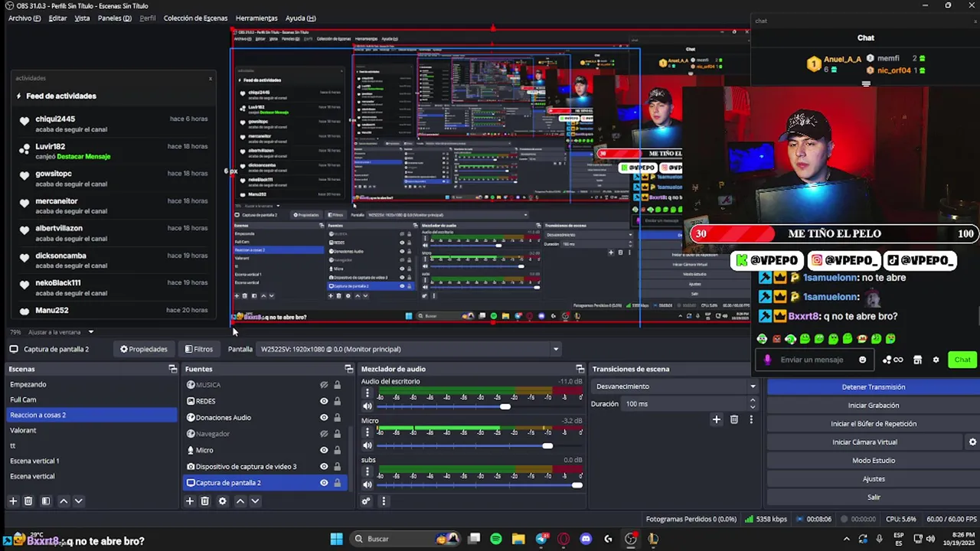Select the Valorant scene

coord(92,430)
